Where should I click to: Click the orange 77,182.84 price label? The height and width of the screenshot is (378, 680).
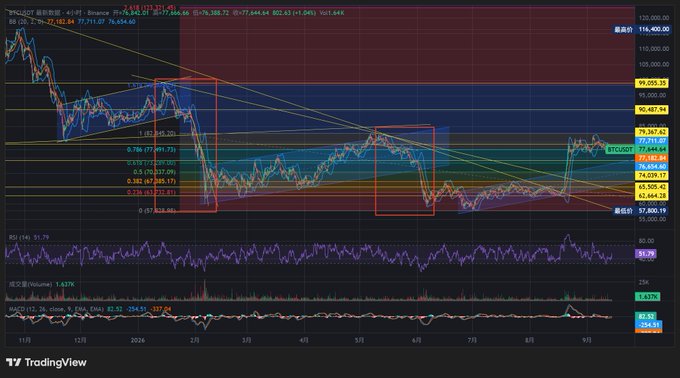click(x=652, y=158)
